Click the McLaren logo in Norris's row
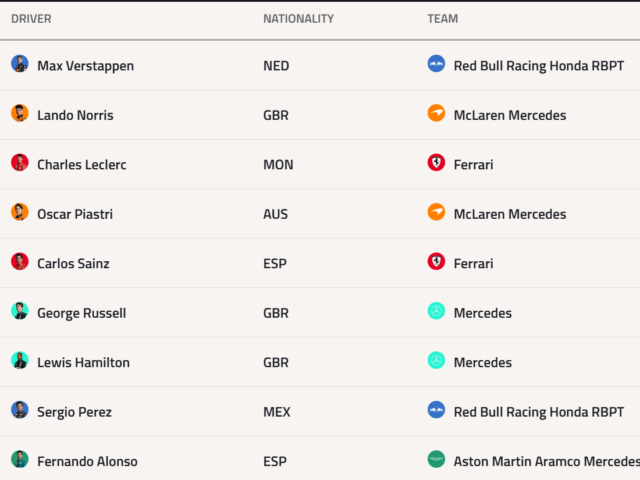The width and height of the screenshot is (640, 480). 436,113
